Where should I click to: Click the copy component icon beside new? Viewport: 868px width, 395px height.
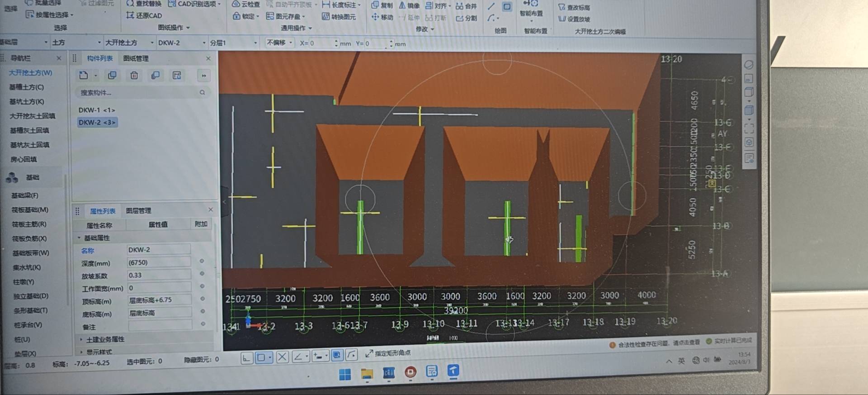click(112, 75)
